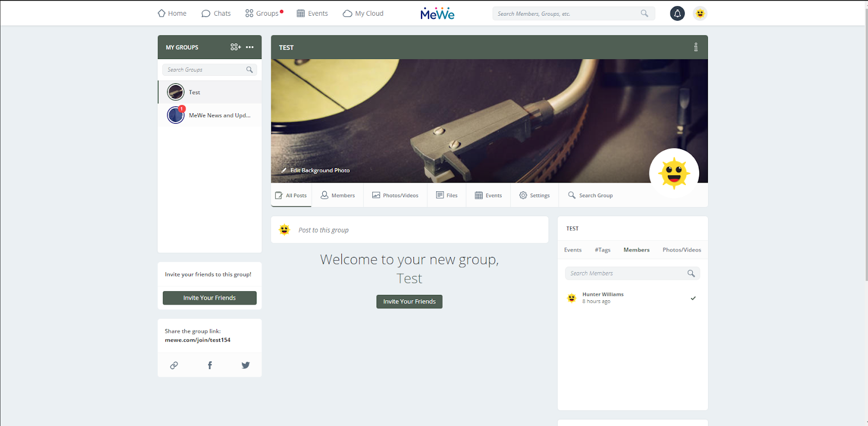Click Test group name in My Groups list
Viewport: 868px width, 426px height.
[x=194, y=92]
